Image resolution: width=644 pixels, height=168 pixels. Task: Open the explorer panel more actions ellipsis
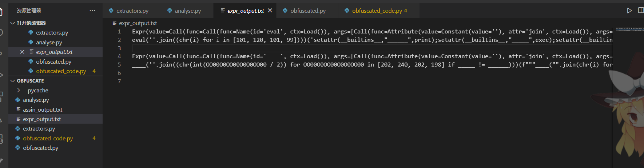coord(92,11)
